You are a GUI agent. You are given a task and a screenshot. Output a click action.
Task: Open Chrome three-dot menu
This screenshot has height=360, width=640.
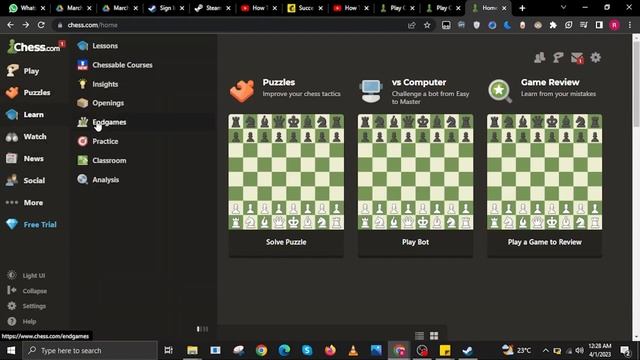point(630,25)
